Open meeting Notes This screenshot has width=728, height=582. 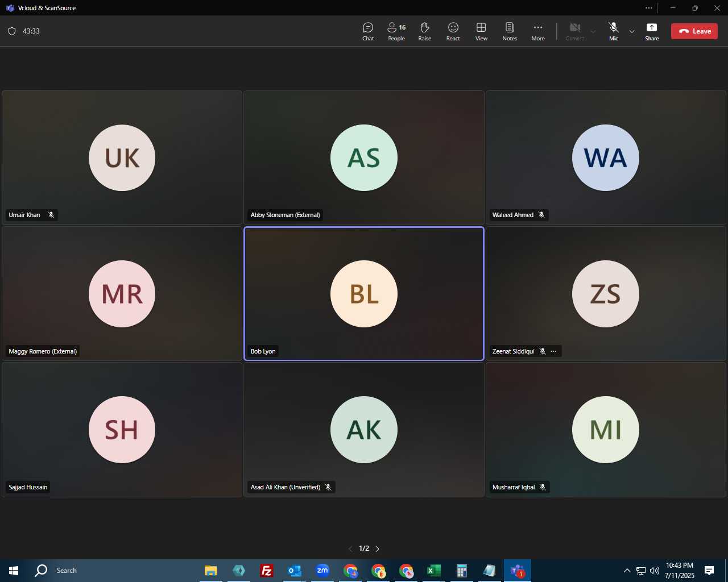click(510, 31)
